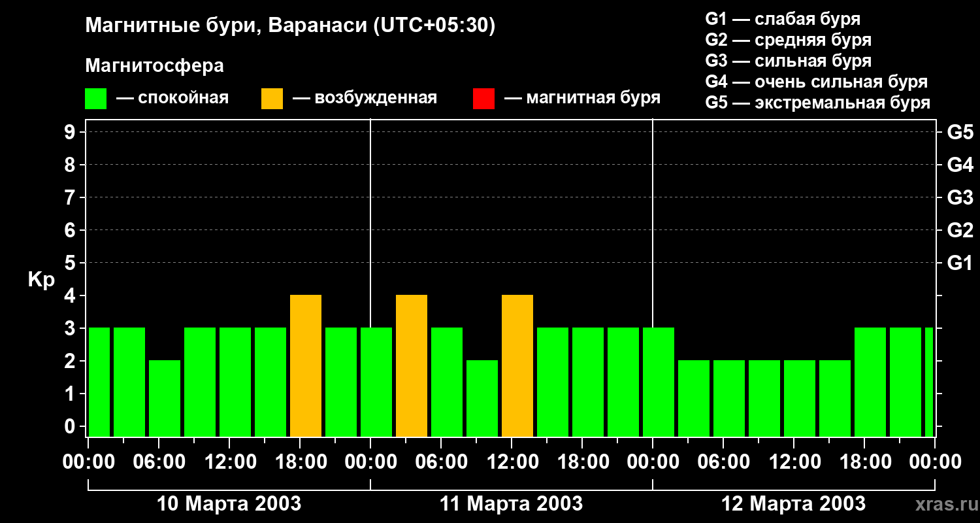This screenshot has width=980, height=523.
Task: Click the only Kp 2 green bar on 11 March
Action: pyautogui.click(x=482, y=399)
